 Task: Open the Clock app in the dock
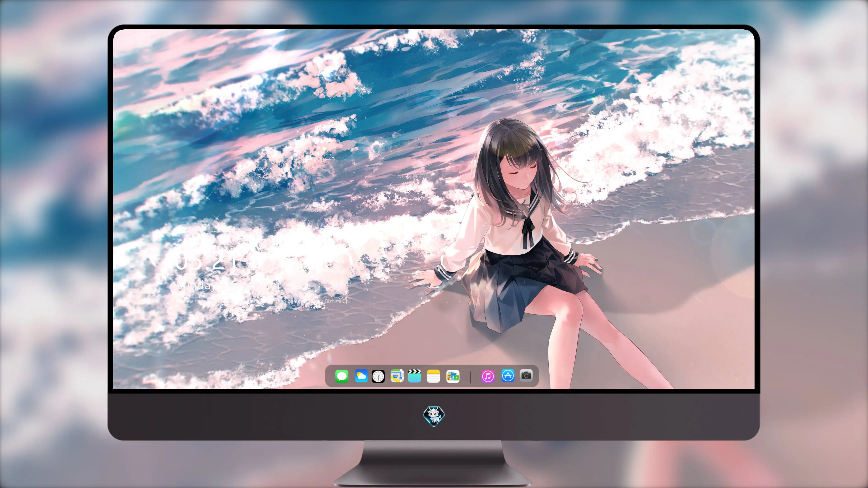click(x=378, y=376)
